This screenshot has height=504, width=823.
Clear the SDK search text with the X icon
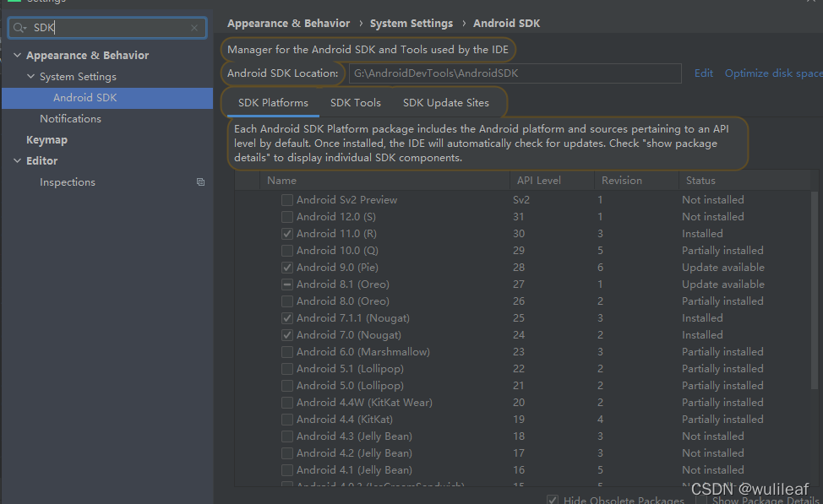click(194, 28)
